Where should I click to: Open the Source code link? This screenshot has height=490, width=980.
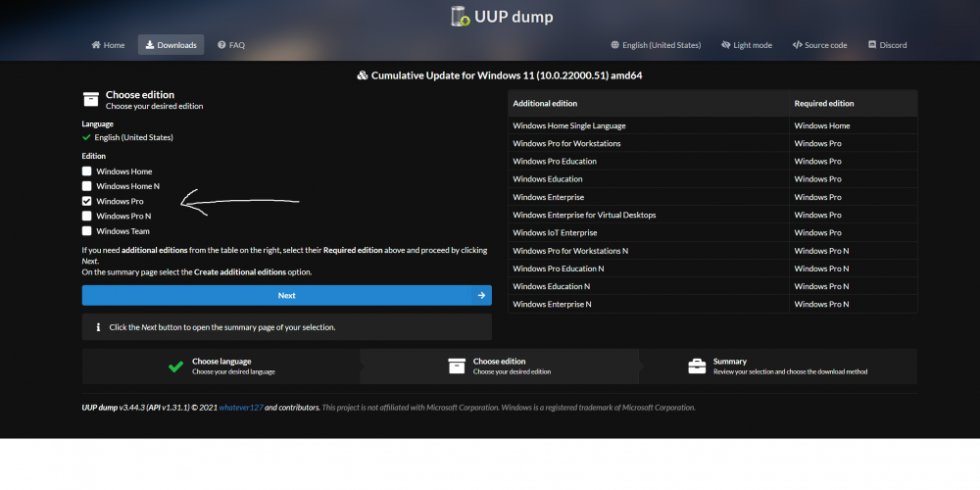(819, 45)
